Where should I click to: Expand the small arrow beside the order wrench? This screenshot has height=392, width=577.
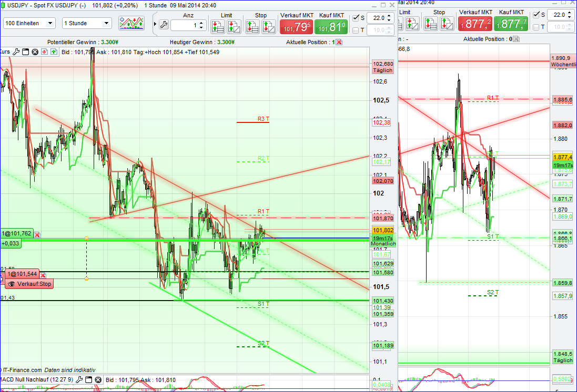click(x=154, y=24)
